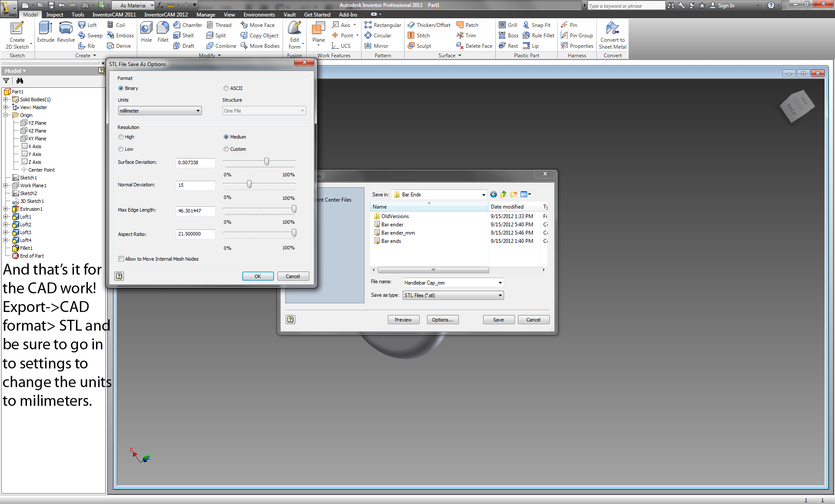Expand the Solid Bodies(1) node

click(x=6, y=99)
